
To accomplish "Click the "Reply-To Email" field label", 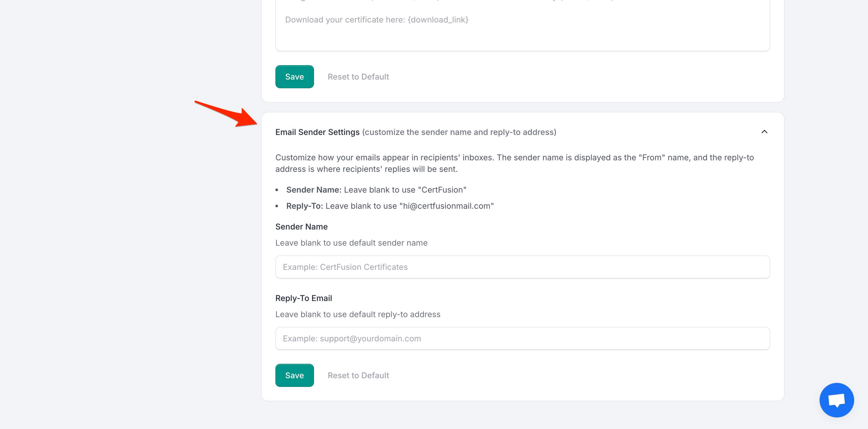I will [x=303, y=298].
